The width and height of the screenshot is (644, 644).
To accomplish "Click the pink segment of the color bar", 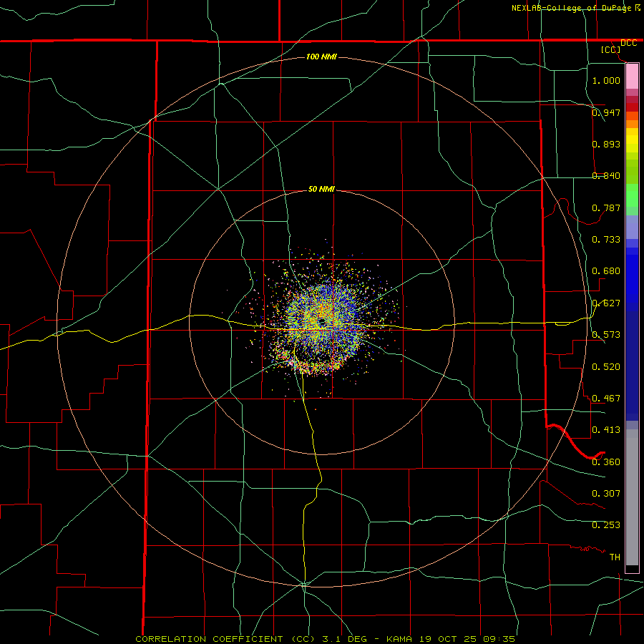I will tap(632, 77).
